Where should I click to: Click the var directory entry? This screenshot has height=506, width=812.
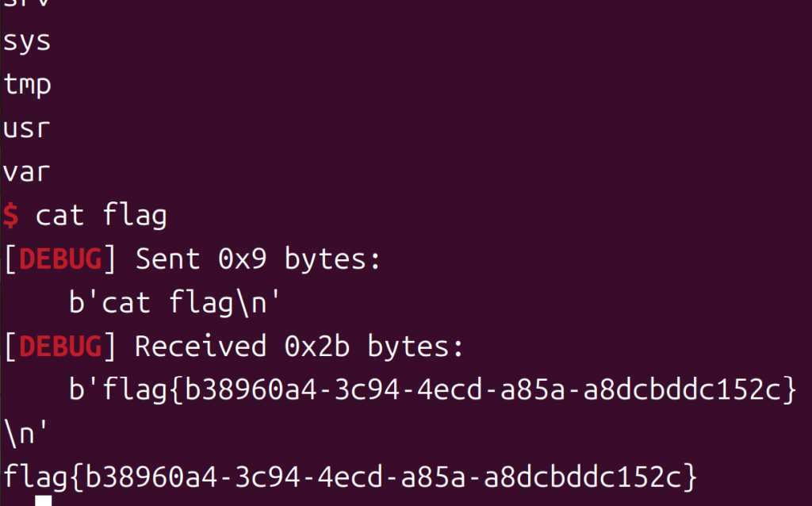click(x=28, y=171)
